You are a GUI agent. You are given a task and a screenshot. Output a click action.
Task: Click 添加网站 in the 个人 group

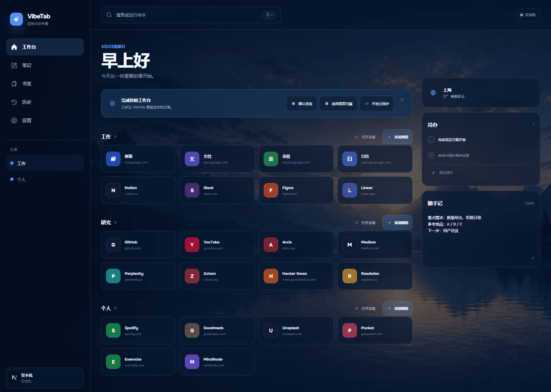(398, 308)
